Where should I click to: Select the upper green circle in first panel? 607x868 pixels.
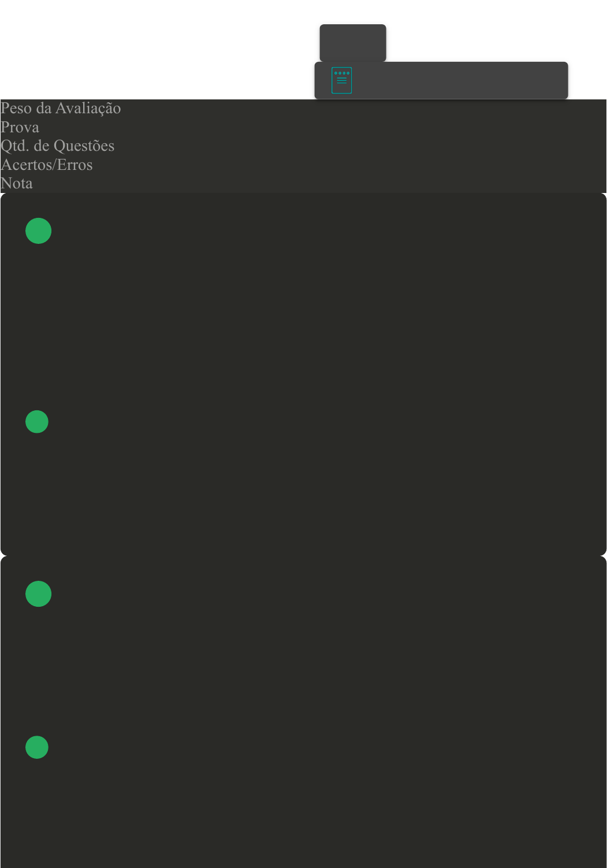tap(38, 231)
